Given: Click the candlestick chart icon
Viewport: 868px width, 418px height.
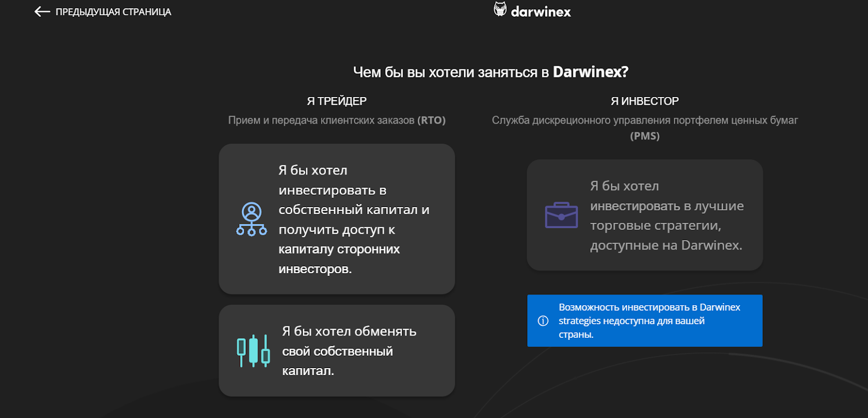Looking at the screenshot, I should point(253,351).
